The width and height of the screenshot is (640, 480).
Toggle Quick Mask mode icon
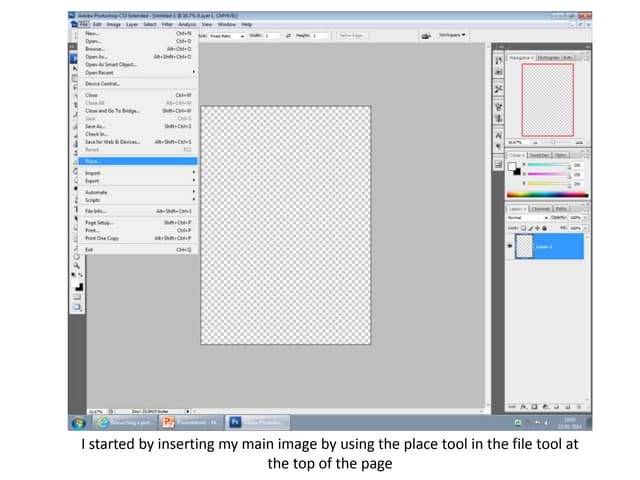tap(78, 296)
